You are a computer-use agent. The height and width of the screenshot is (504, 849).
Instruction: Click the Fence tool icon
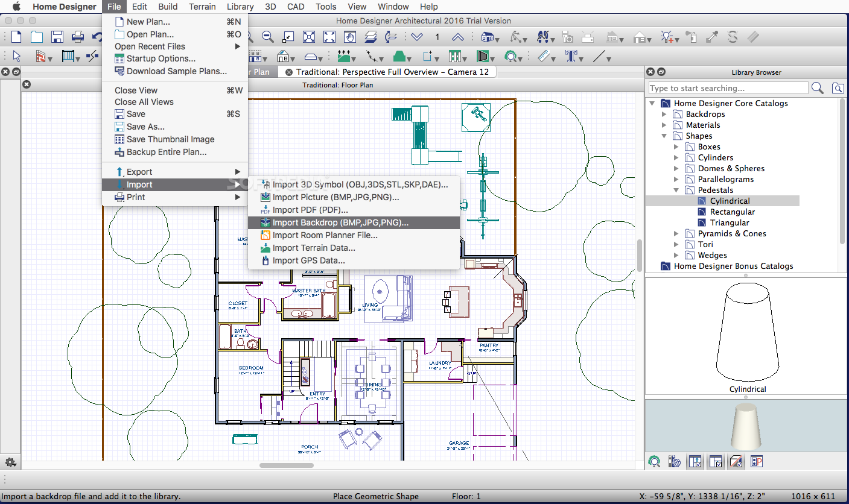(454, 57)
